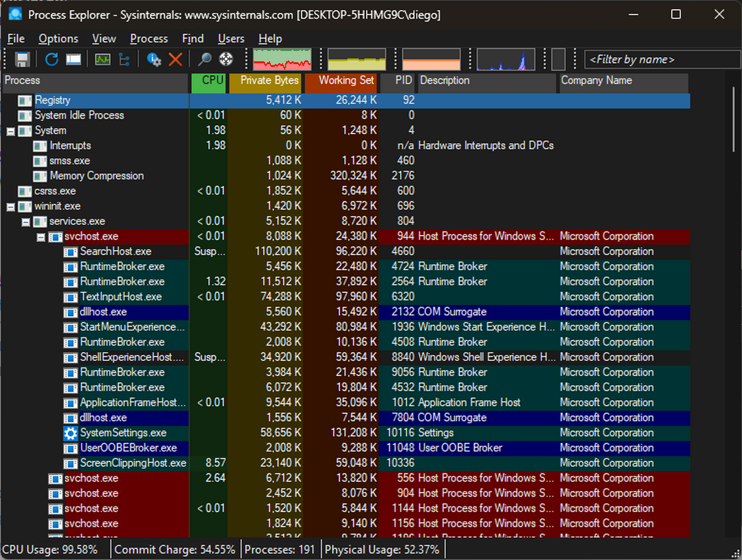The width and height of the screenshot is (742, 560).
Task: Click the Filter by name input field
Action: coord(662,59)
